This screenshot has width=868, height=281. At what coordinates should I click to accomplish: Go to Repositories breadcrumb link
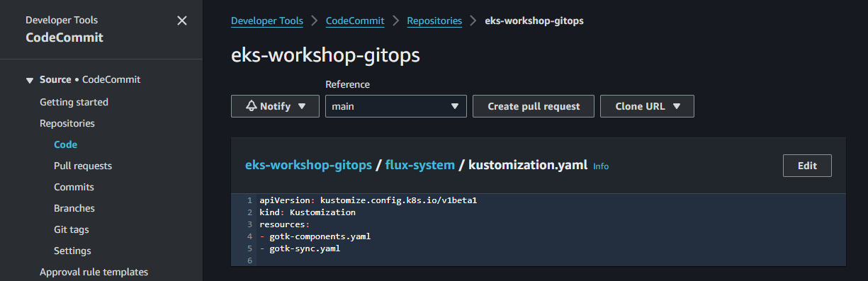click(434, 21)
